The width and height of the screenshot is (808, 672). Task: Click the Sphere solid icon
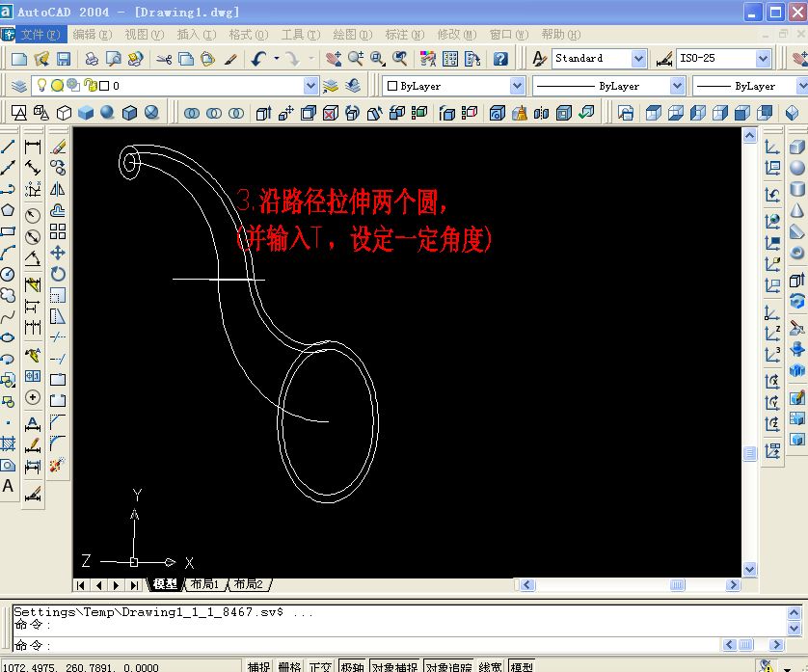click(x=796, y=168)
